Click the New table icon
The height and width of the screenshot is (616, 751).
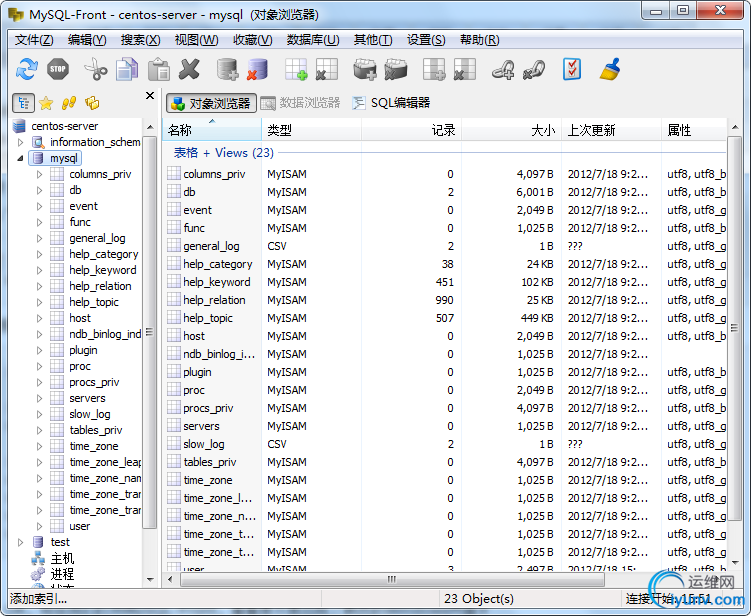(x=296, y=69)
